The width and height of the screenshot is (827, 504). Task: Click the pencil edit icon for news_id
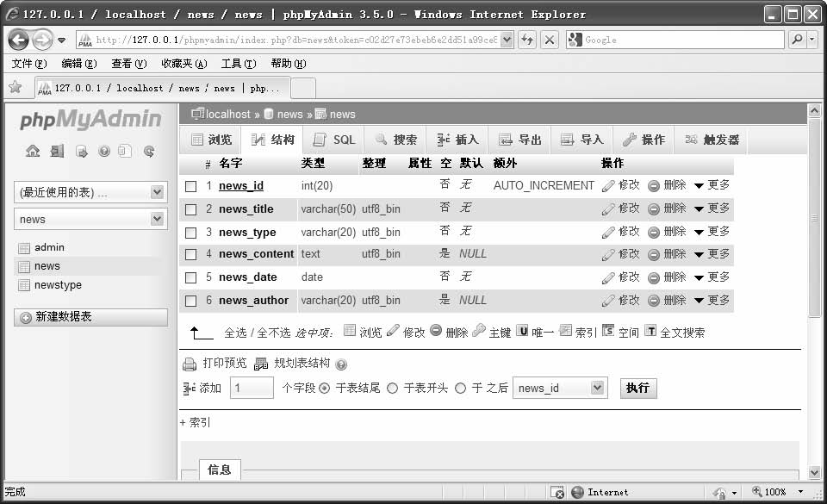pos(608,185)
